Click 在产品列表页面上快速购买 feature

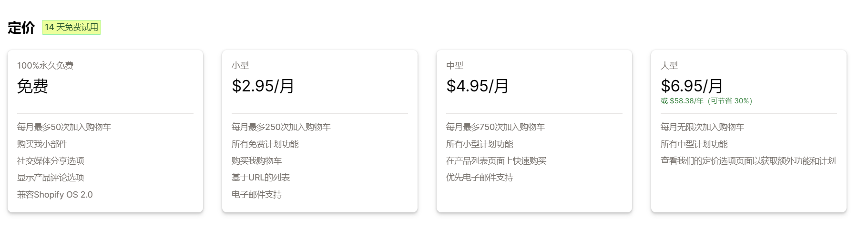pyautogui.click(x=496, y=161)
